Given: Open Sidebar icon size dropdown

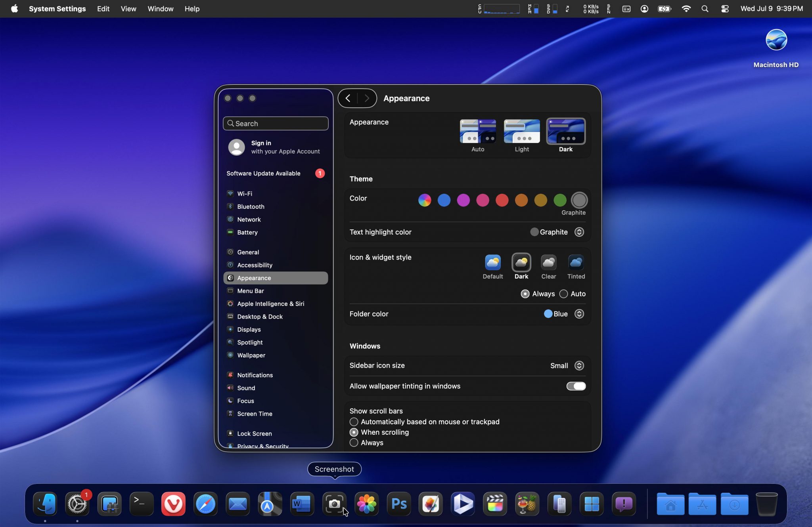Looking at the screenshot, I should [579, 366].
